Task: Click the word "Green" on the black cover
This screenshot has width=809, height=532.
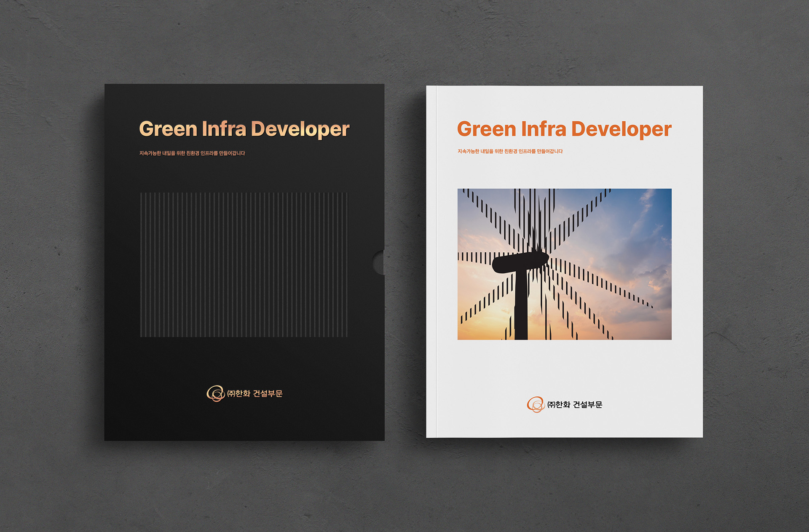Action: pos(168,129)
